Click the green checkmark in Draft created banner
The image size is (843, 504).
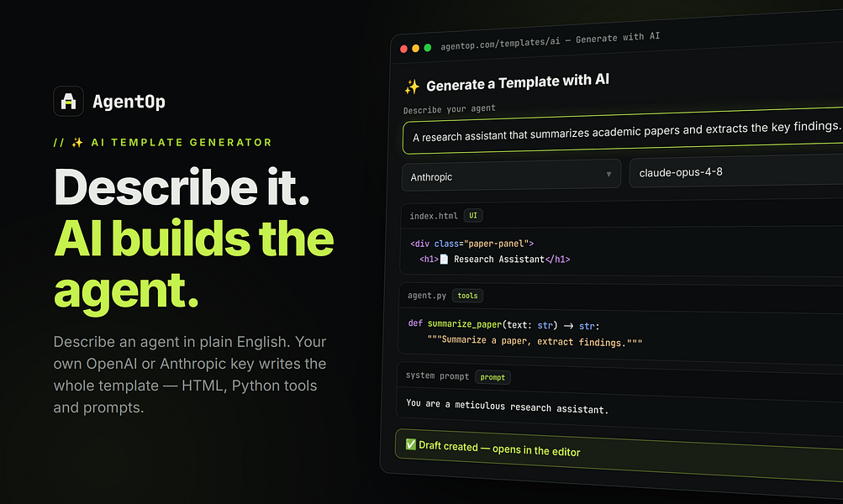(411, 444)
